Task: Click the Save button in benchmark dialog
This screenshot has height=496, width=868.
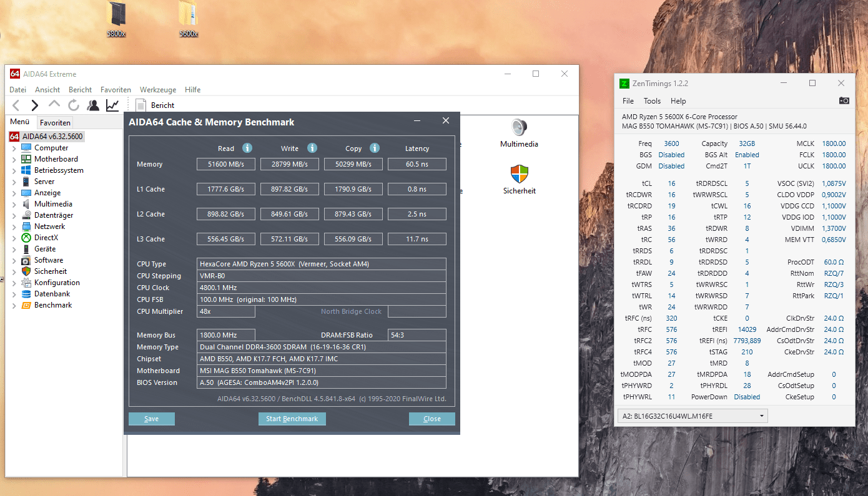Action: click(x=152, y=419)
